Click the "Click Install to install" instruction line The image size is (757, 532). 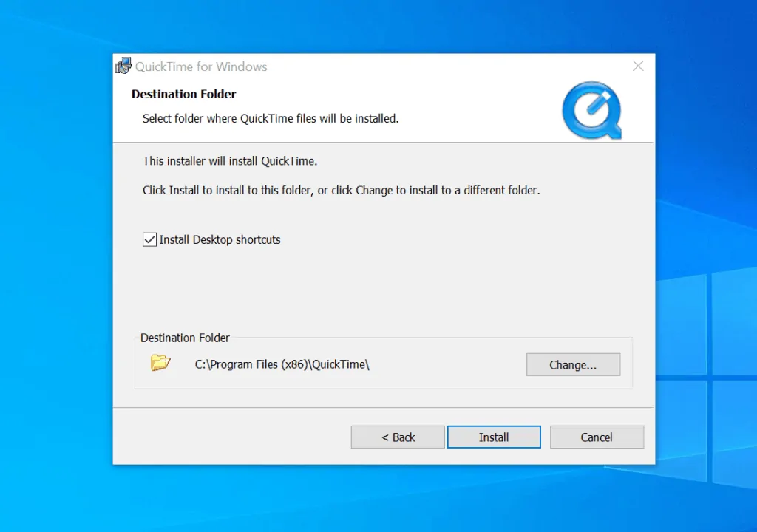click(341, 190)
